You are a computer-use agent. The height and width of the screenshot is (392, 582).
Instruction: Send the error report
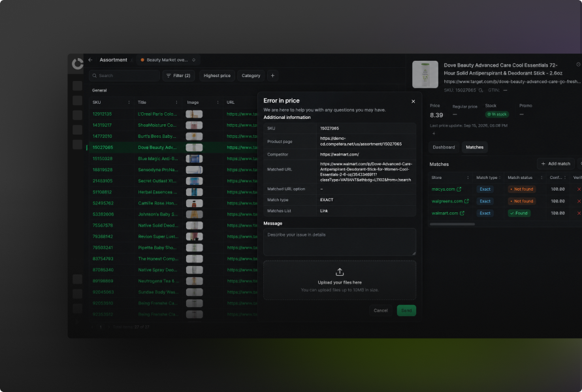(x=406, y=310)
